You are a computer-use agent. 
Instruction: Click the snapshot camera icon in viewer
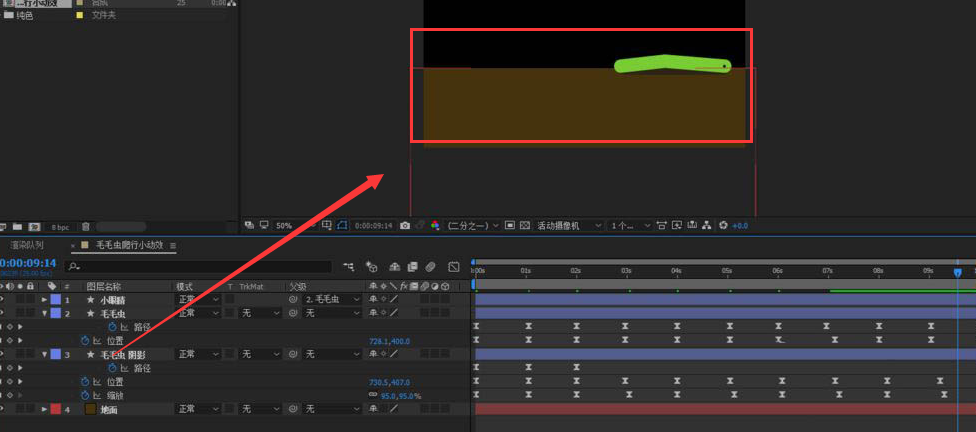404,226
